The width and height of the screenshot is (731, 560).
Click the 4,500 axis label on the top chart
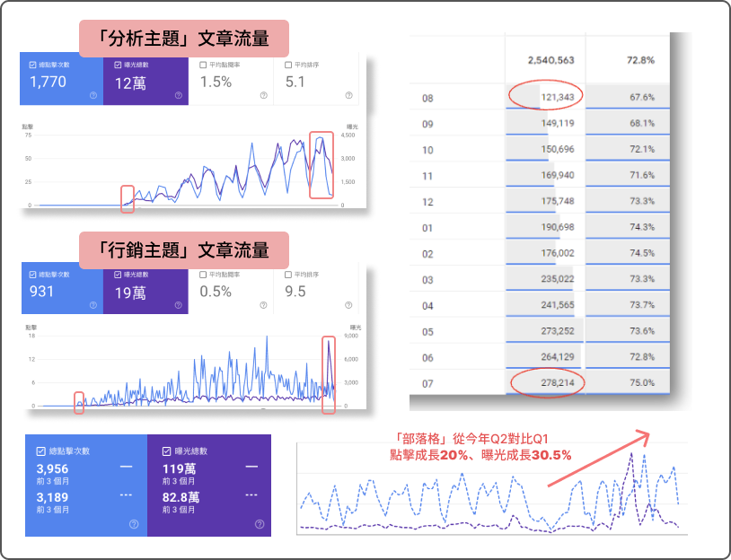click(348, 136)
